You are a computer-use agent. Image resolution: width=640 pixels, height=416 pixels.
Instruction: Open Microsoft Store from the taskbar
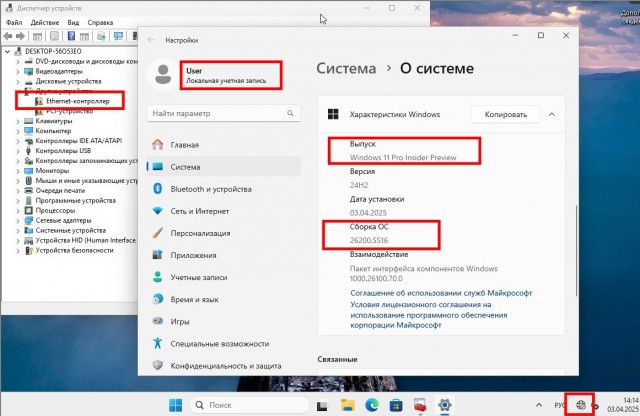coord(396,405)
